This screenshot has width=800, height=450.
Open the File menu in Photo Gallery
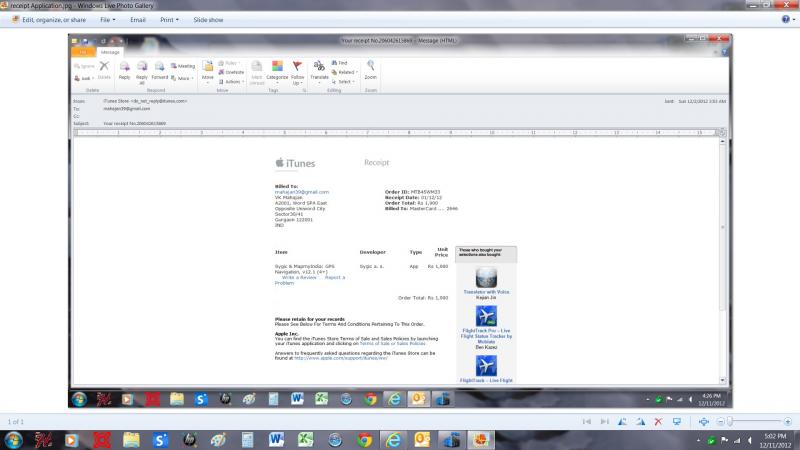click(108, 20)
